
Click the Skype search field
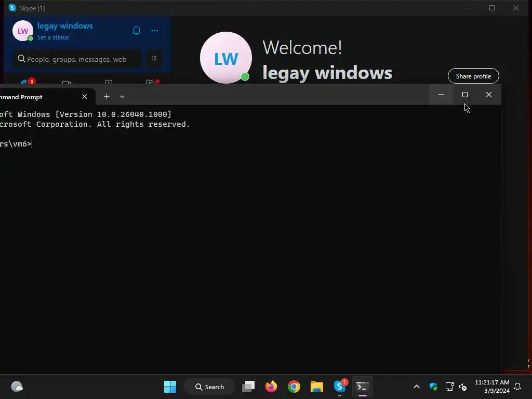pyautogui.click(x=78, y=59)
